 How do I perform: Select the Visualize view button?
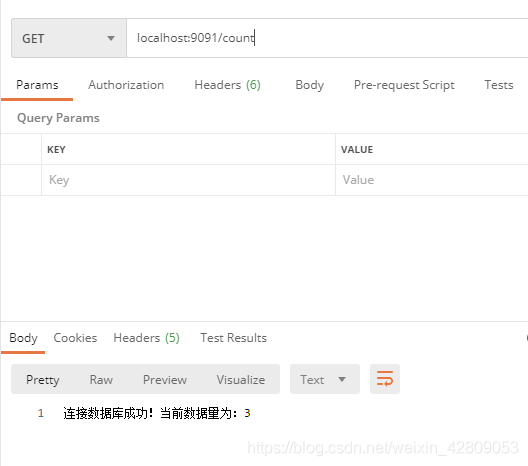point(241,379)
